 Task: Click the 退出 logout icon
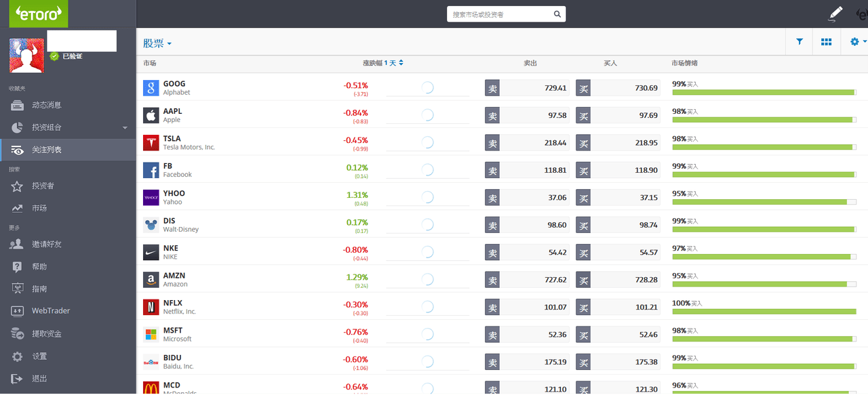pos(18,378)
